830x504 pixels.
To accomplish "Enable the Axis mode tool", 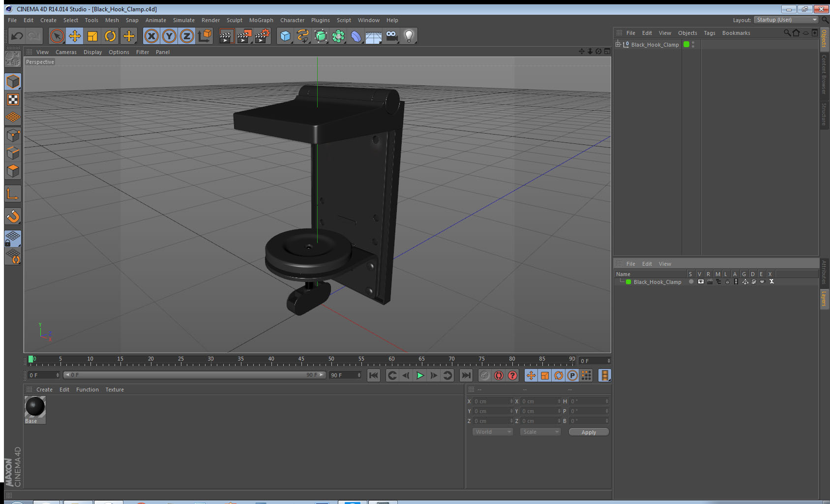I will pyautogui.click(x=13, y=194).
